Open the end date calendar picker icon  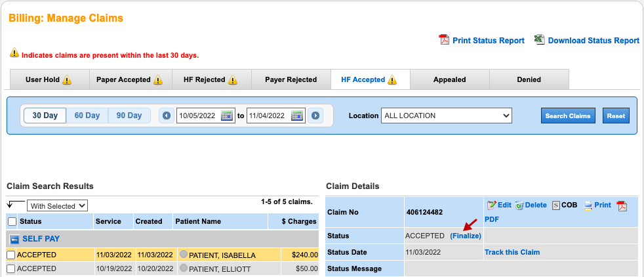tap(297, 116)
